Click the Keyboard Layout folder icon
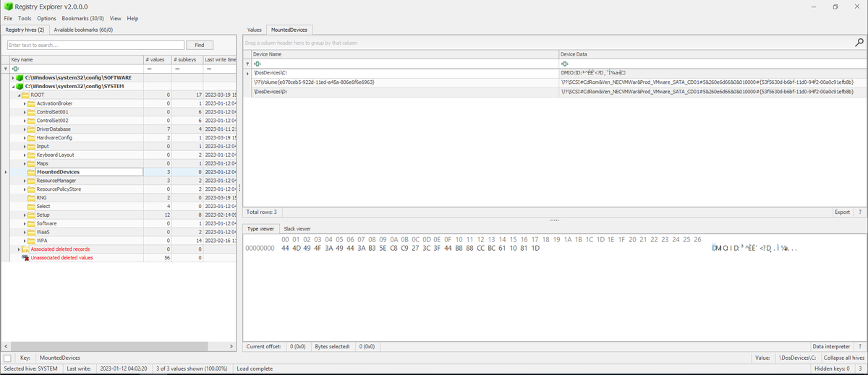Image resolution: width=868 pixels, height=375 pixels. click(32, 155)
